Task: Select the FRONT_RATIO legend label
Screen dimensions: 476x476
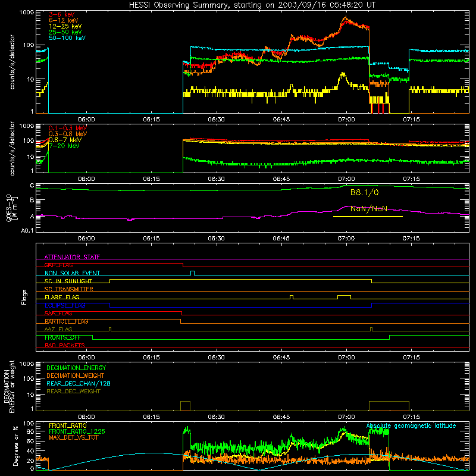Action: point(68,425)
